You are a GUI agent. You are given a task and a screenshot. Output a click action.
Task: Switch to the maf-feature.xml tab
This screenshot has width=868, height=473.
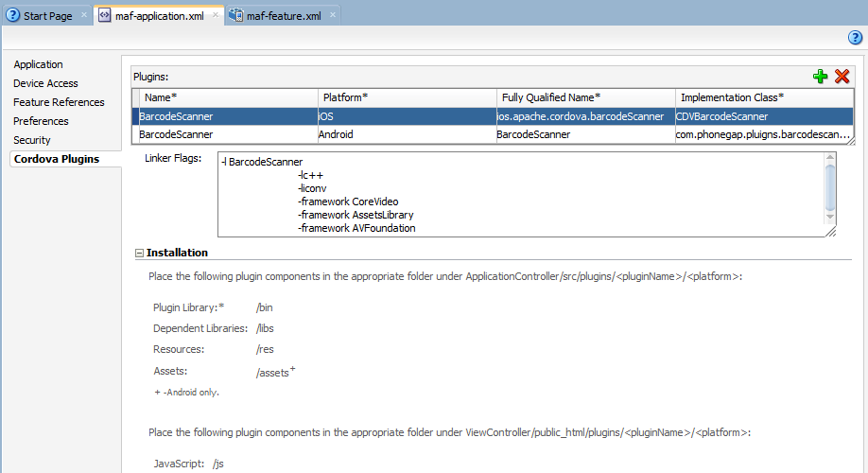[x=284, y=16]
